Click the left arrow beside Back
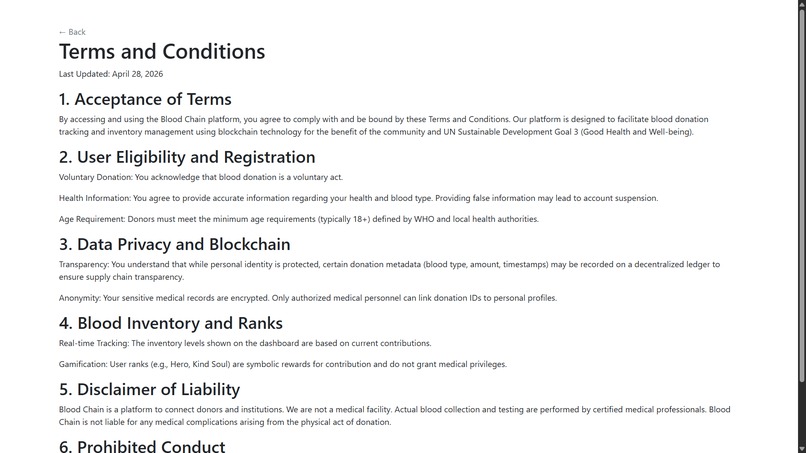This screenshot has height=453, width=806. (62, 32)
